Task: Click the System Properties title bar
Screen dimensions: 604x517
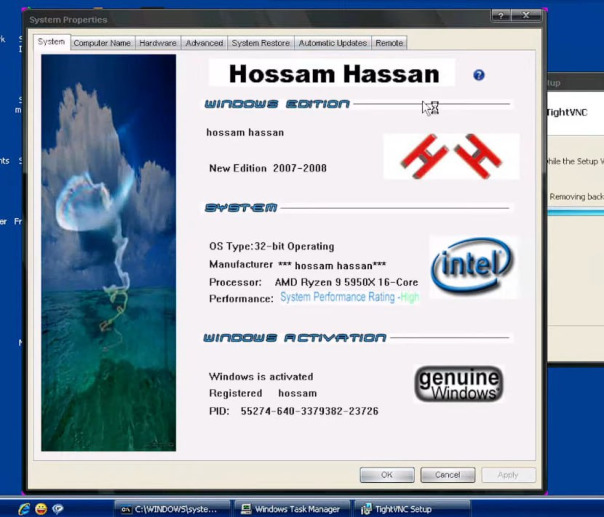Action: [258, 19]
